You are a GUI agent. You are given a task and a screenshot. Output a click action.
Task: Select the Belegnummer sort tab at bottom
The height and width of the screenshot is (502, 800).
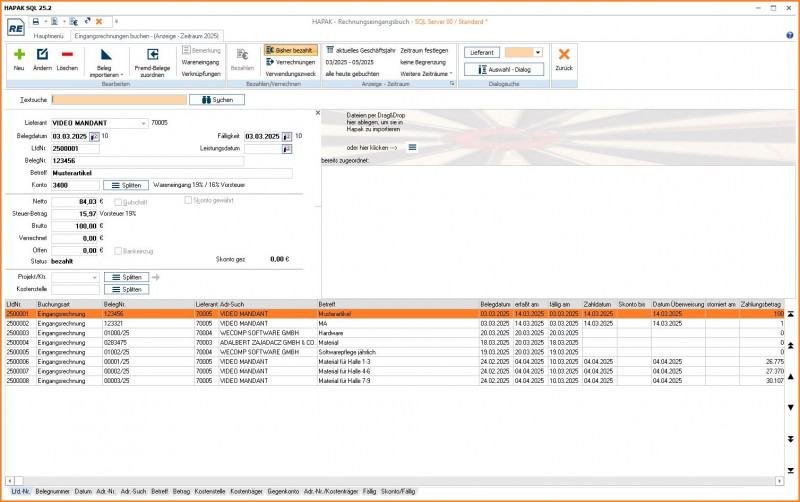51,492
